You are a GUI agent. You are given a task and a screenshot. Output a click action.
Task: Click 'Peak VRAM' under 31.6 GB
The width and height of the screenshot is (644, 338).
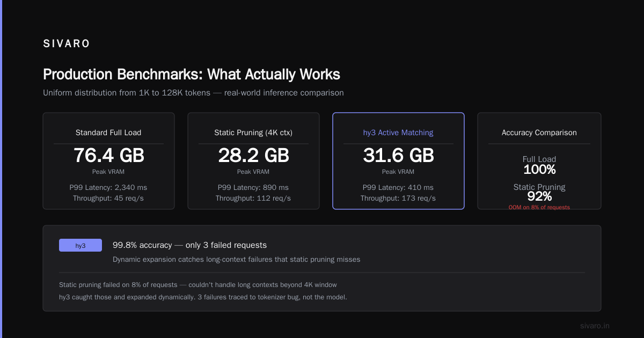398,172
